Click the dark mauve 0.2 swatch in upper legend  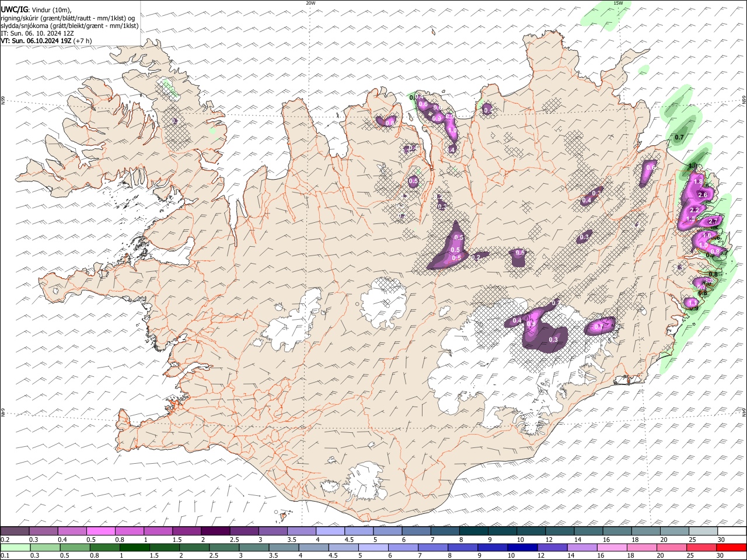coord(15,531)
